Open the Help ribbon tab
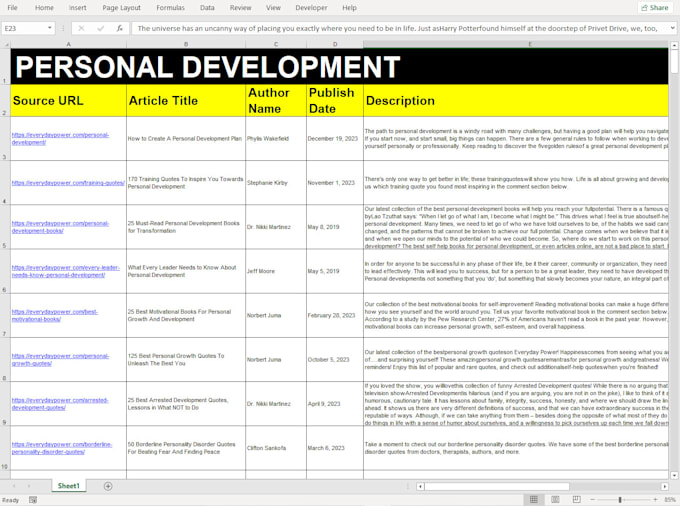The image size is (680, 506). [x=349, y=7]
